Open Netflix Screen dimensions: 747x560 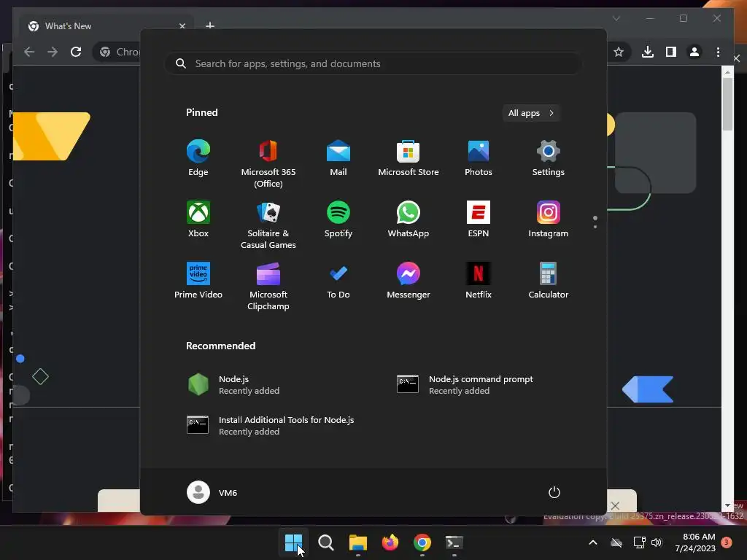tap(479, 281)
